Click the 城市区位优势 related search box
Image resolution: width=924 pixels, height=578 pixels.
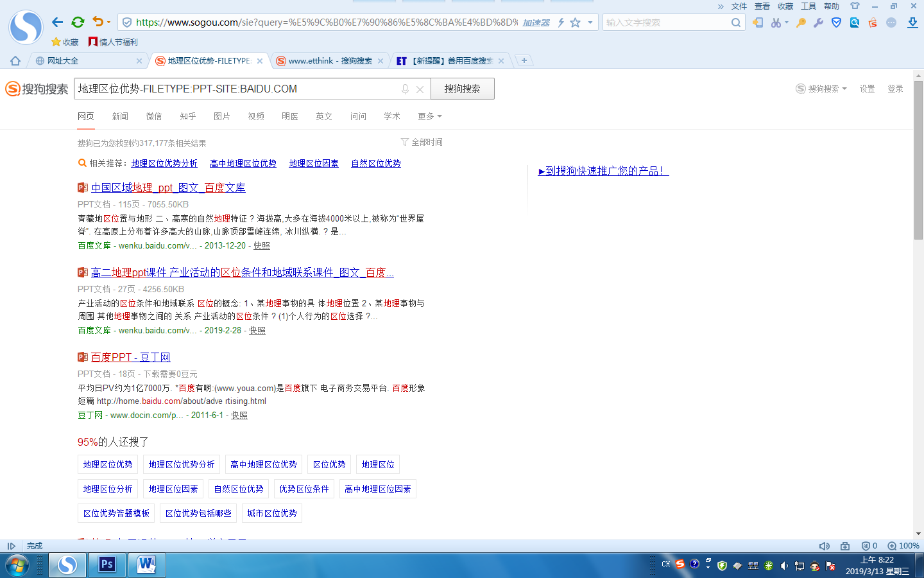[x=272, y=513]
